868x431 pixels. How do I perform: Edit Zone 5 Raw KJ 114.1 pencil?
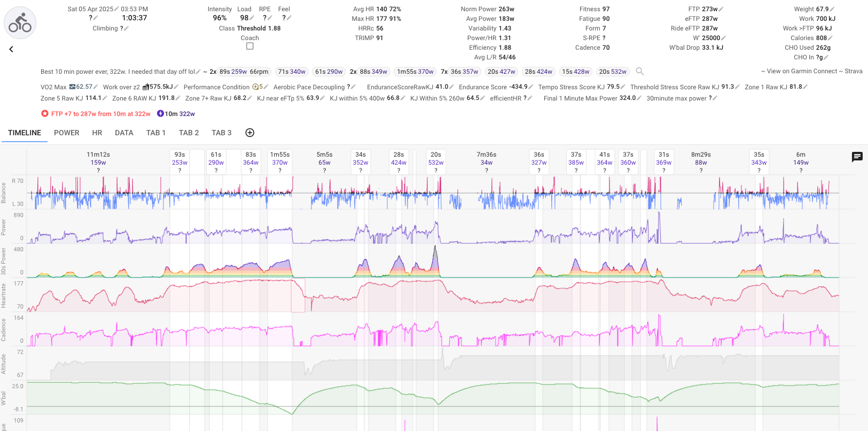[105, 98]
